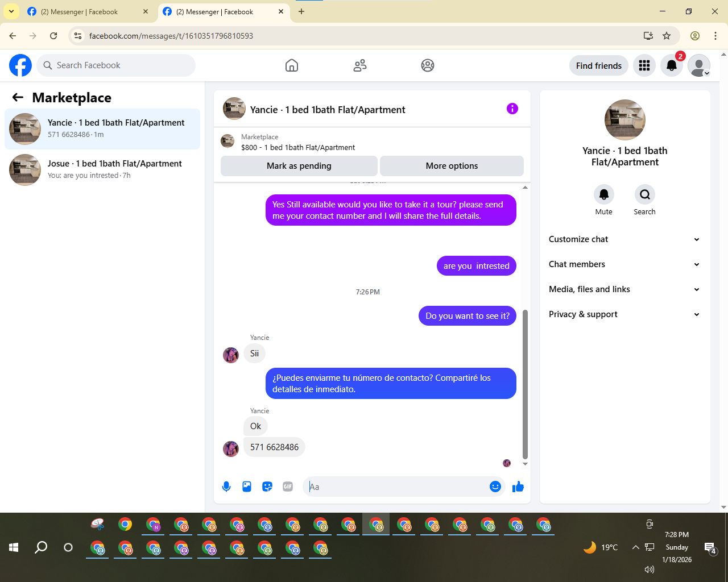Open the Chrome profile icon
This screenshot has width=728, height=582.
695,36
